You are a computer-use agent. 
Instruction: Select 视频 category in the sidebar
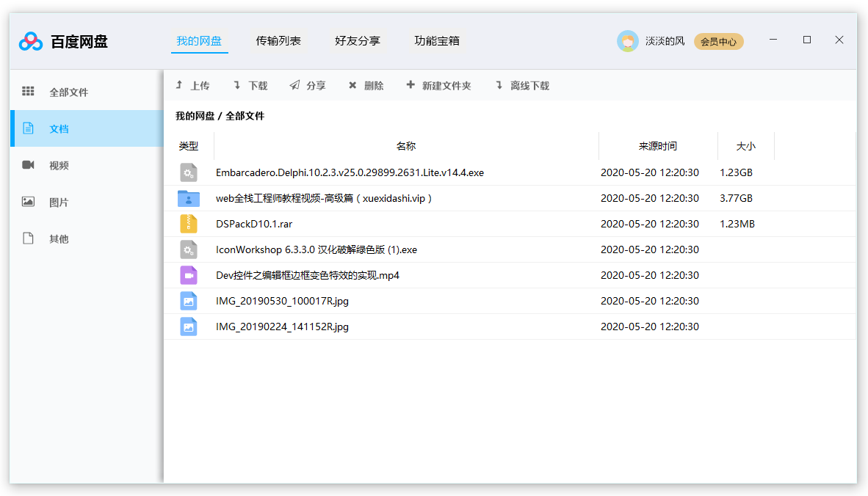pyautogui.click(x=87, y=165)
